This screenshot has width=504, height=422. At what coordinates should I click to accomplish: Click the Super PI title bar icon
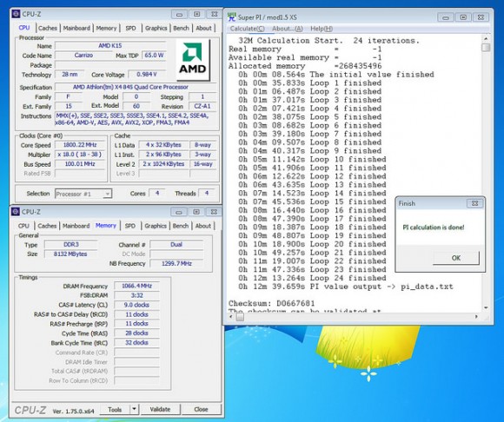tap(231, 17)
